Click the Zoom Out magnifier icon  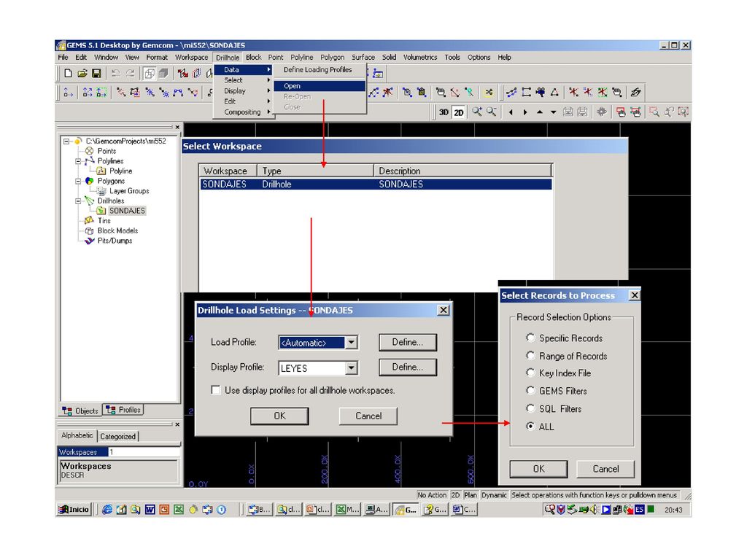pyautogui.click(x=491, y=112)
